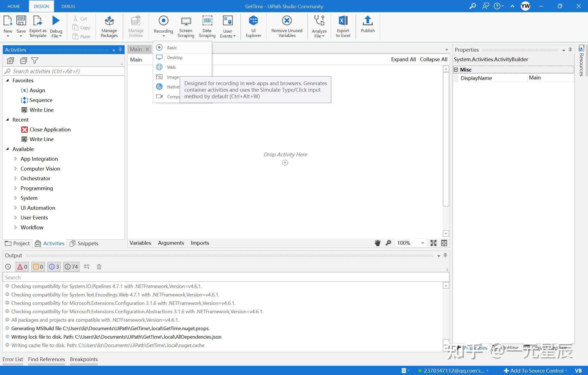
Task: Click Remove Unused Variables
Action: click(287, 26)
